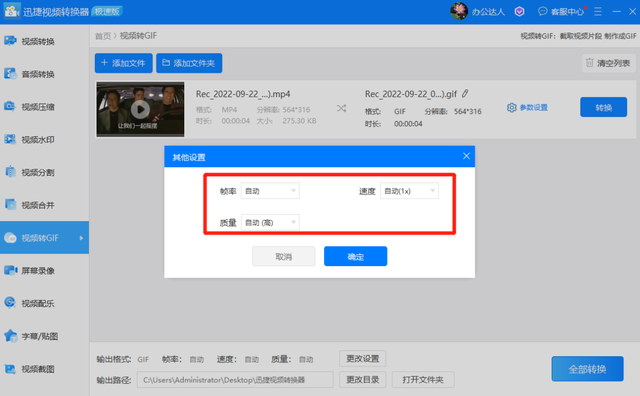Play the video thumbnail preview
The image size is (640, 396).
[x=140, y=109]
